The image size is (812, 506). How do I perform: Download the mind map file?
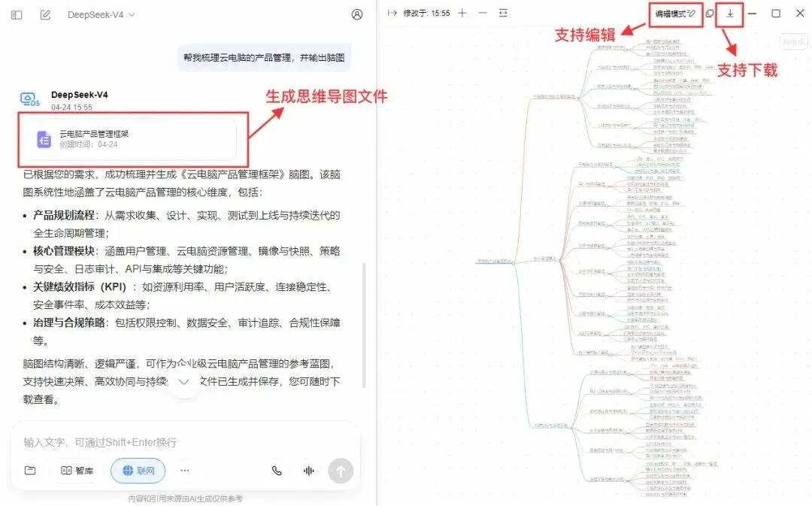point(729,14)
